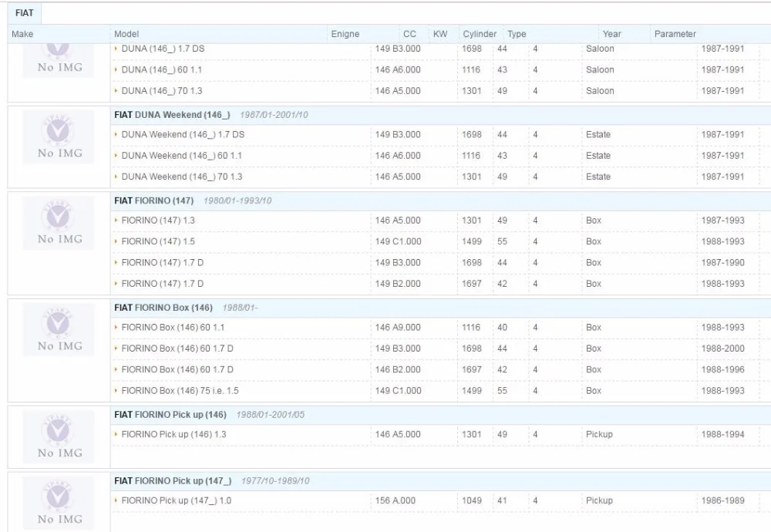
Task: Open DUNA Weekend (146_) 70 1.3 link
Action: coord(181,177)
